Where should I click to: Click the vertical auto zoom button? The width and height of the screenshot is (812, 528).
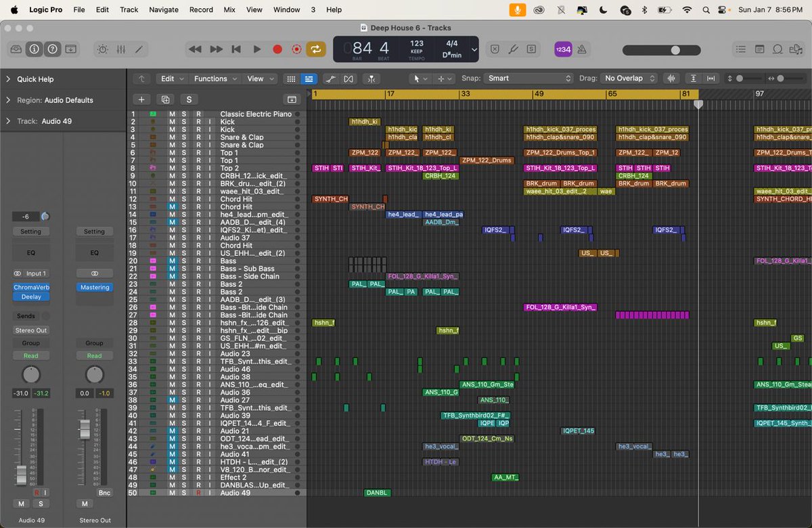point(692,79)
